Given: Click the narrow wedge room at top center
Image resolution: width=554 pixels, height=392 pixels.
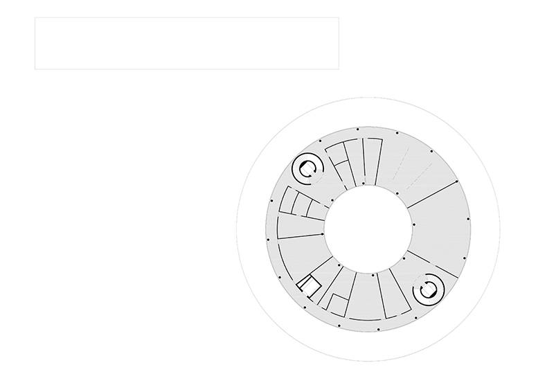Looking at the screenshot, I should click(372, 162).
